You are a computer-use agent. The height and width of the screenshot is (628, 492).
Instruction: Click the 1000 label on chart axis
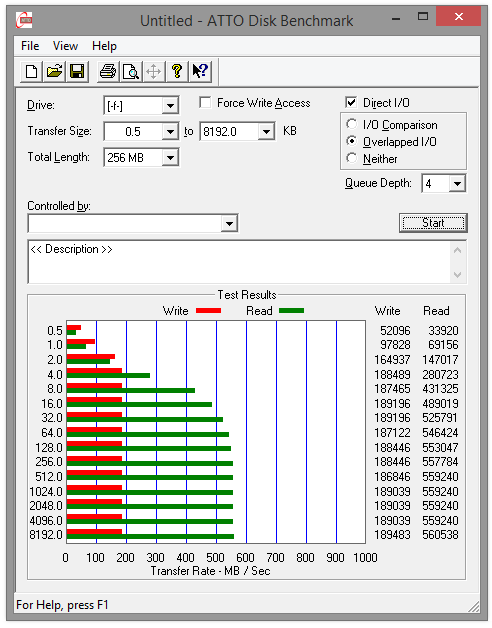365,558
